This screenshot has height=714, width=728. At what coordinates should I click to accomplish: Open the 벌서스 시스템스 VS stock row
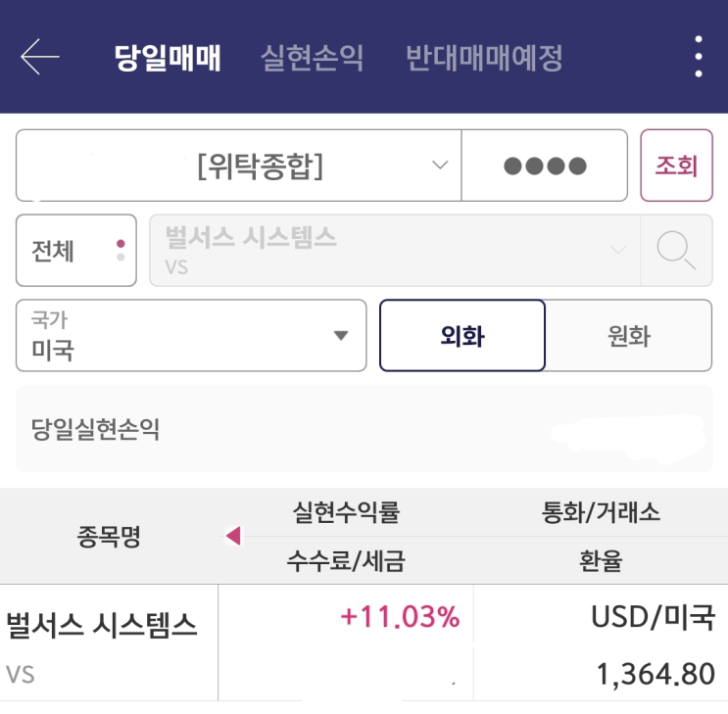103,643
